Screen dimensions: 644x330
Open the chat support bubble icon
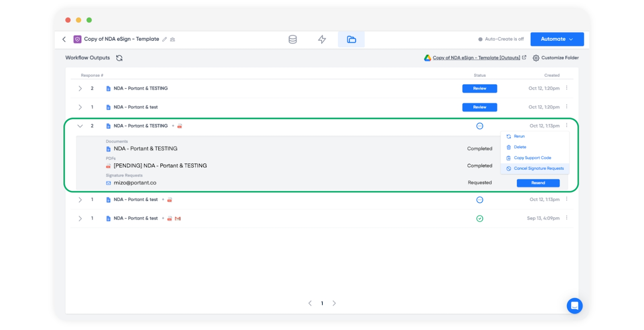pos(574,306)
